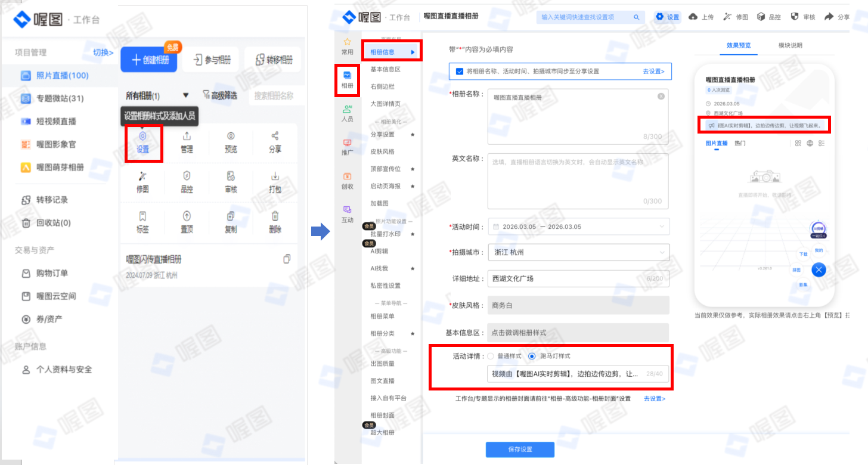The height and width of the screenshot is (465, 868).
Task: Open the 修图 icon in the album grid
Action: (x=142, y=176)
